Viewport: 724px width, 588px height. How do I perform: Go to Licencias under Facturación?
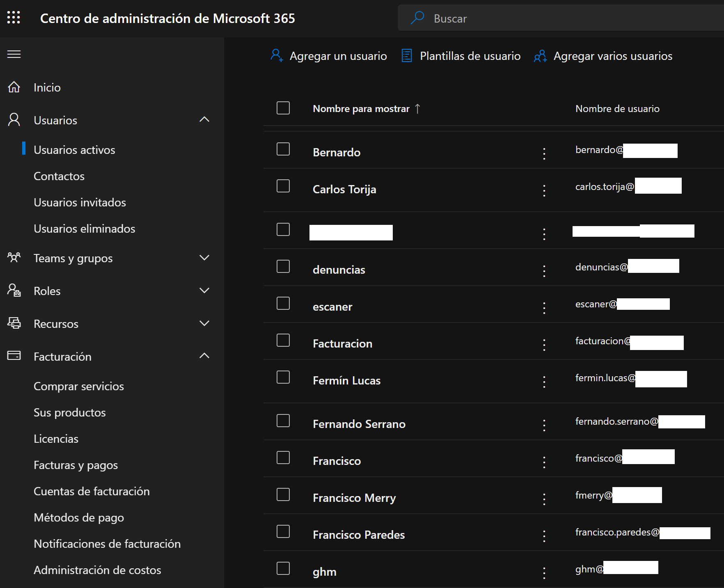click(x=56, y=439)
